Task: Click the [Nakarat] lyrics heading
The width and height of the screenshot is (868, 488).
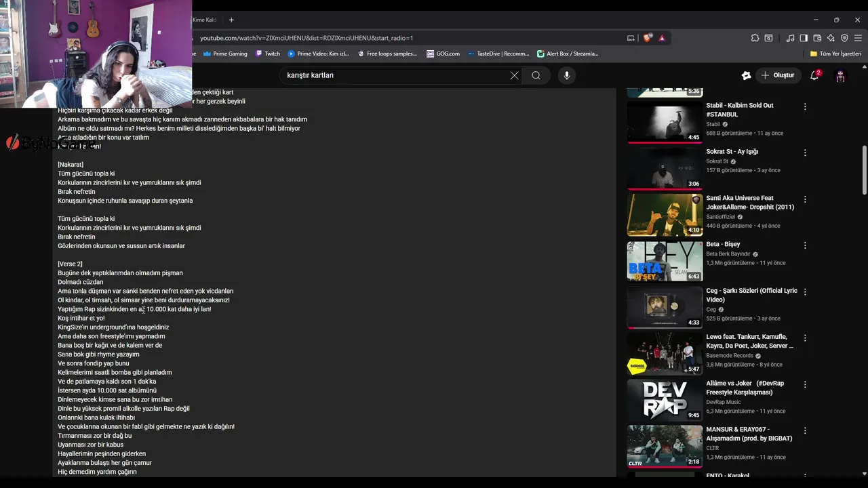Action: (71, 165)
